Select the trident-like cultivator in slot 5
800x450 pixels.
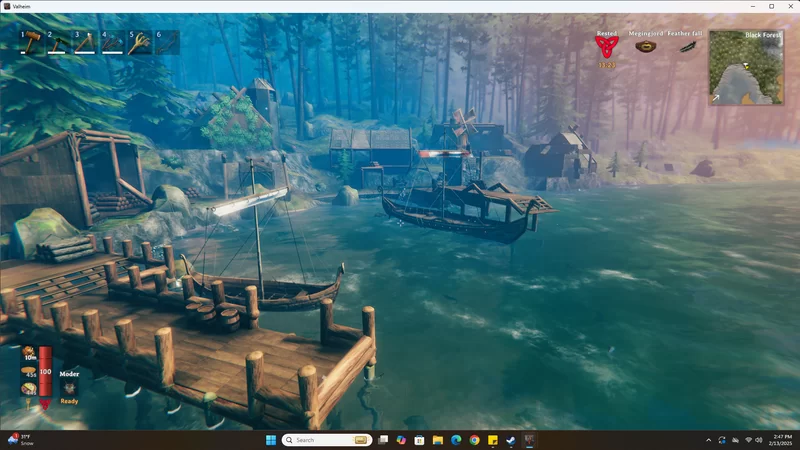click(140, 42)
